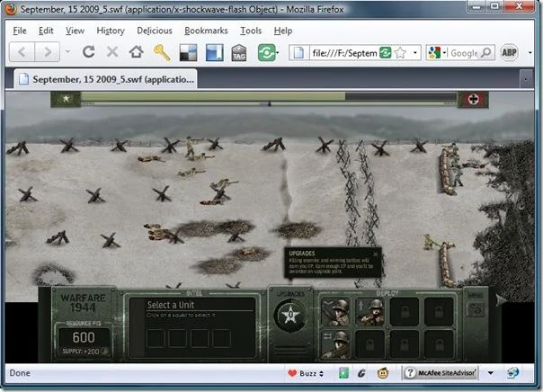This screenshot has height=392, width=543.
Task: Close the Upgrades tooltip with its X
Action: click(x=376, y=254)
